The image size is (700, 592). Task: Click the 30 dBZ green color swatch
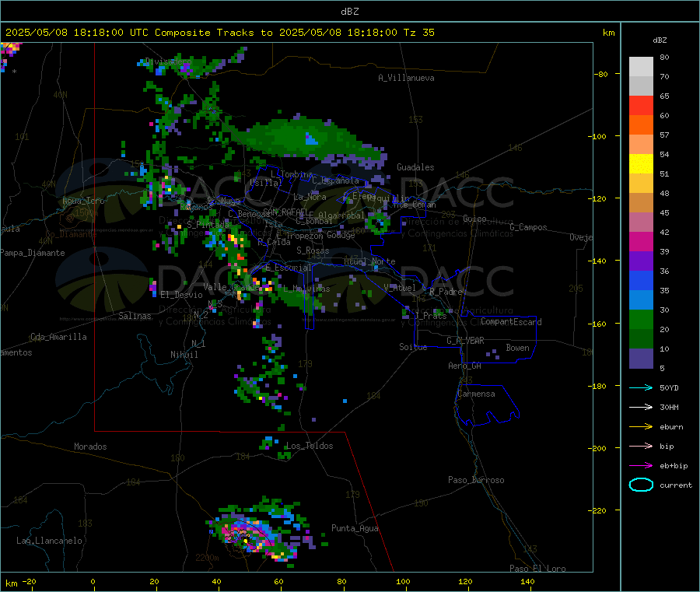[x=641, y=319]
